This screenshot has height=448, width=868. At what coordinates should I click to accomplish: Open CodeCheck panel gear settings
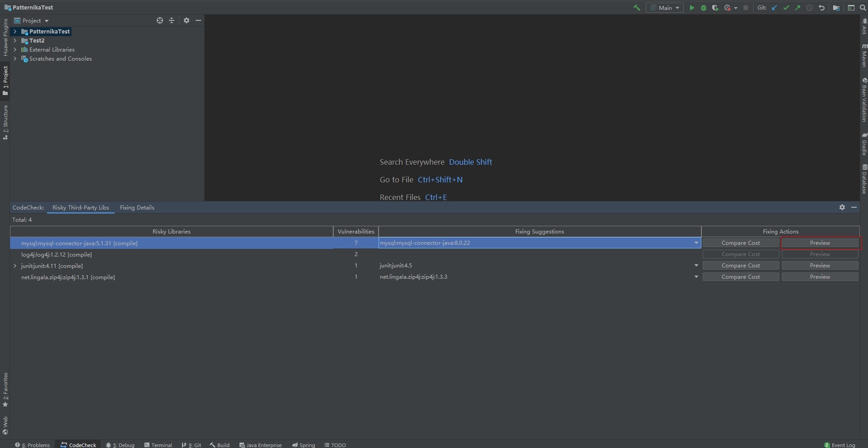tap(842, 207)
